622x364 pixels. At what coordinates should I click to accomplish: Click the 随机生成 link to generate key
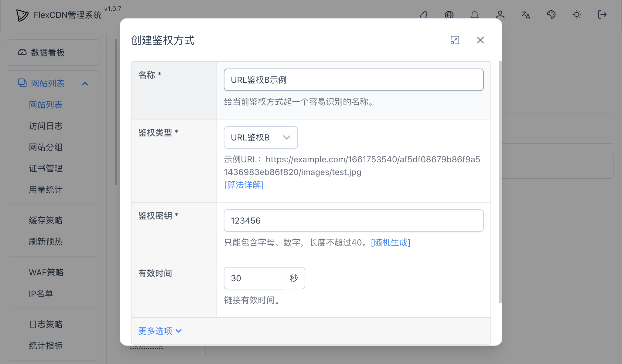tap(391, 242)
